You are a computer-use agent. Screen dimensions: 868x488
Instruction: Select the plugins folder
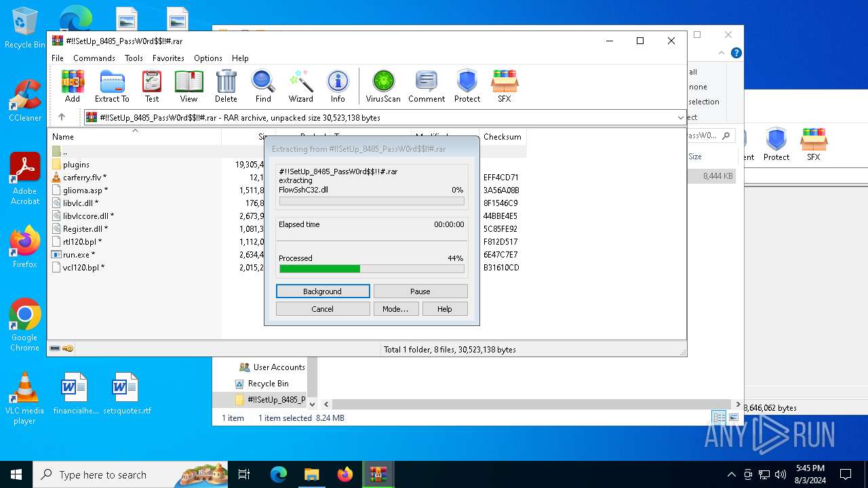coord(76,165)
